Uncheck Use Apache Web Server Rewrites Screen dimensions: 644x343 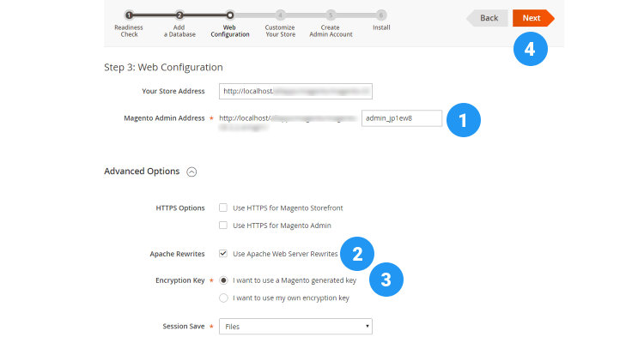pos(223,253)
